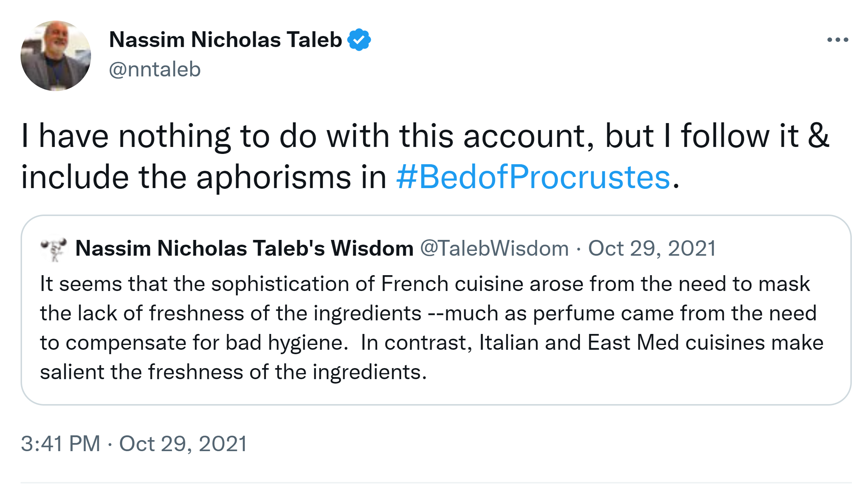The width and height of the screenshot is (868, 500).
Task: Click the Taleb's Wisdom quoted tweet avatar
Action: [x=54, y=248]
